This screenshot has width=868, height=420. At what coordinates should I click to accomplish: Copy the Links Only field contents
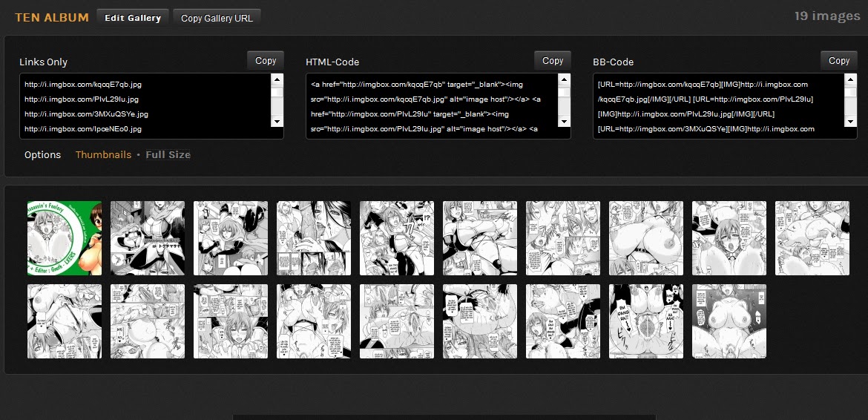[266, 61]
